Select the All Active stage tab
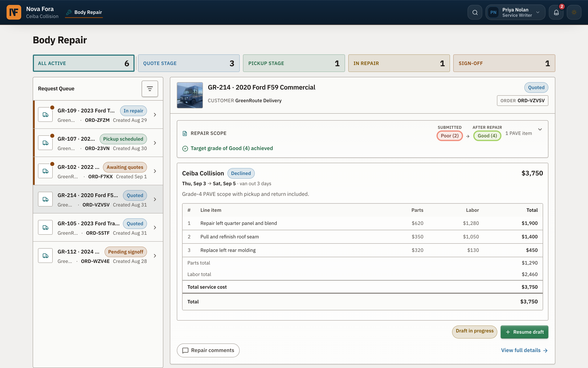 click(84, 63)
